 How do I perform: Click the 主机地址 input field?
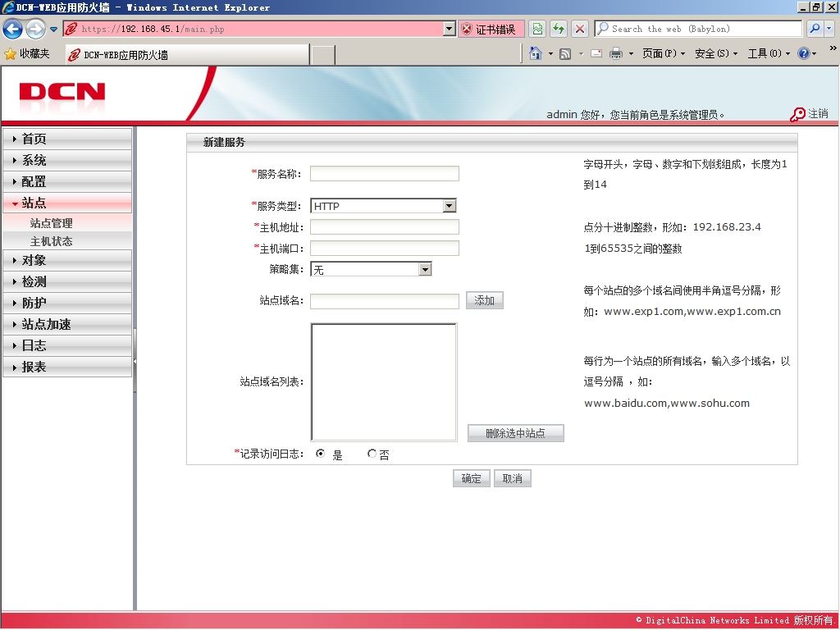tap(385, 227)
